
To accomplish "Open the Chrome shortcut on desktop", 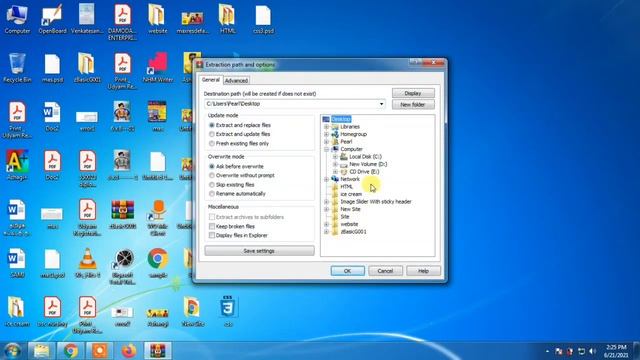I will [x=158, y=263].
